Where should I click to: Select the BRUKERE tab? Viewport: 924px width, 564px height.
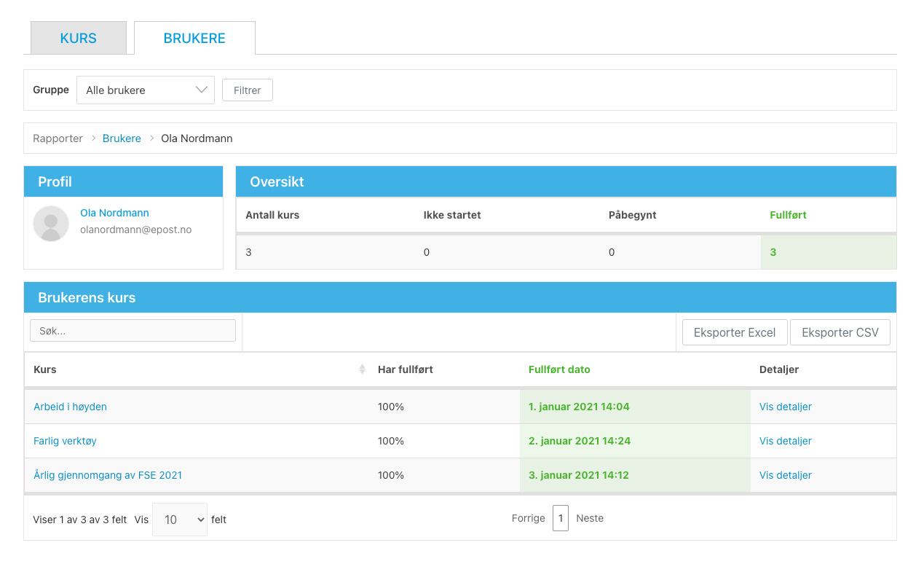click(194, 39)
